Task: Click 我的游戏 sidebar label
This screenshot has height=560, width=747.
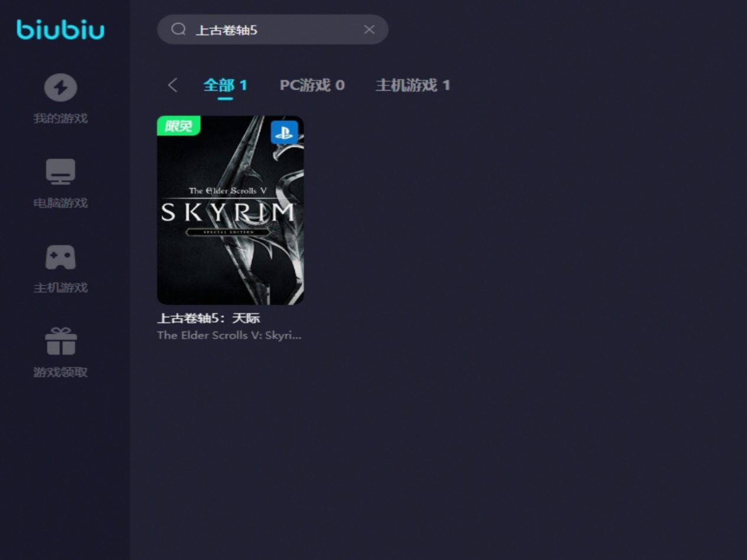Action: [x=60, y=119]
